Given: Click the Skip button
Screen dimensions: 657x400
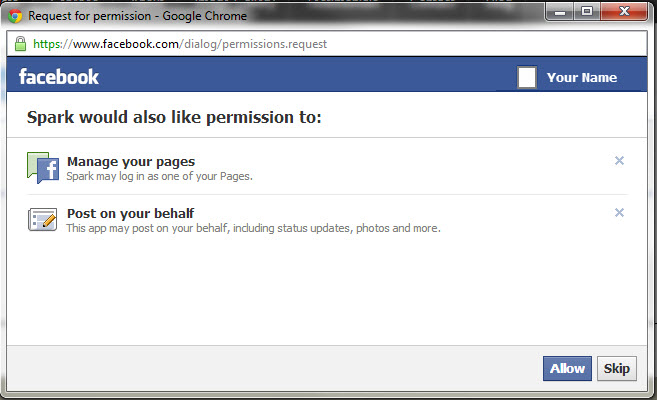Looking at the screenshot, I should (x=616, y=368).
